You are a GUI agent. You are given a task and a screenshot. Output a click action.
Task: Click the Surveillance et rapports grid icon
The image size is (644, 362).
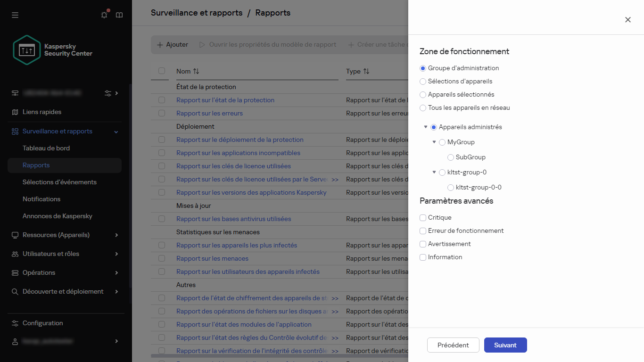(x=15, y=131)
